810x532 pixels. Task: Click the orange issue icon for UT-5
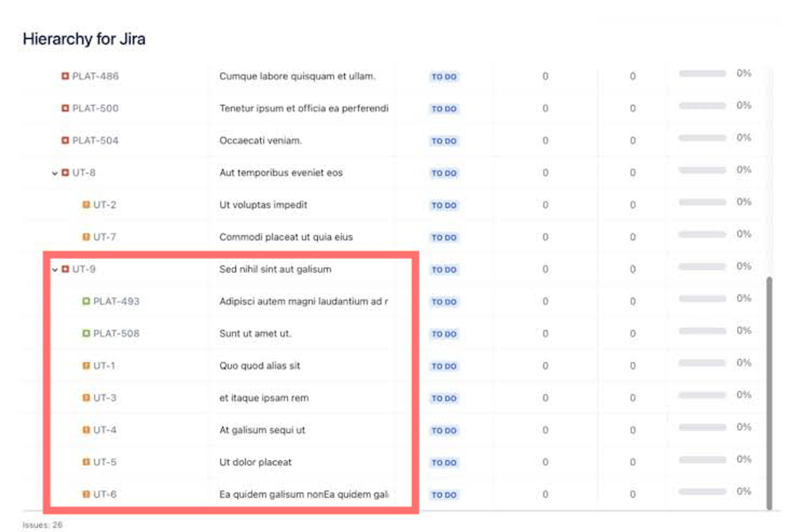coord(86,462)
